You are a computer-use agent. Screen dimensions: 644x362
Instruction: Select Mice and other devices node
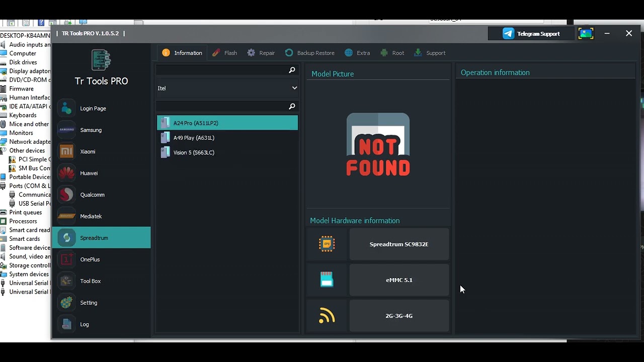pos(29,124)
